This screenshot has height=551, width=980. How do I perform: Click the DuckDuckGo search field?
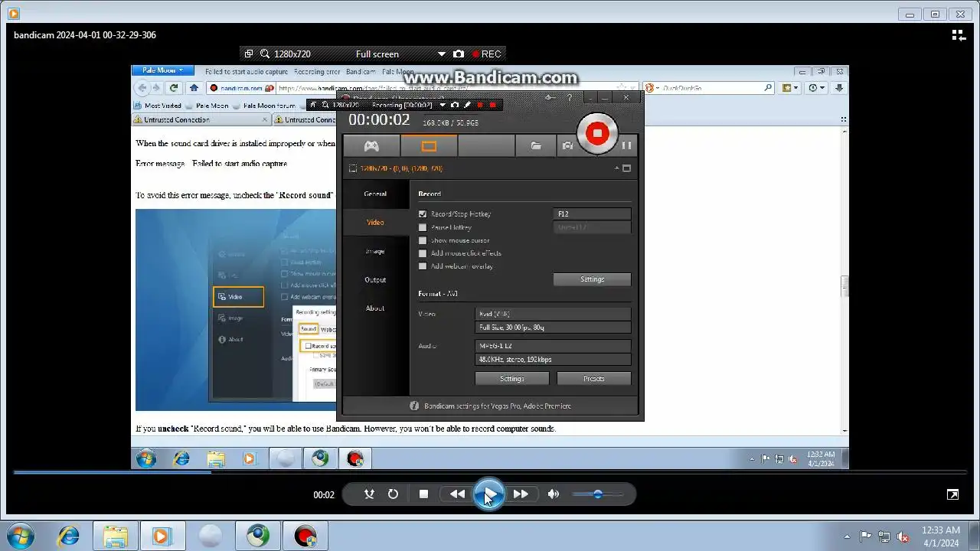(x=712, y=88)
